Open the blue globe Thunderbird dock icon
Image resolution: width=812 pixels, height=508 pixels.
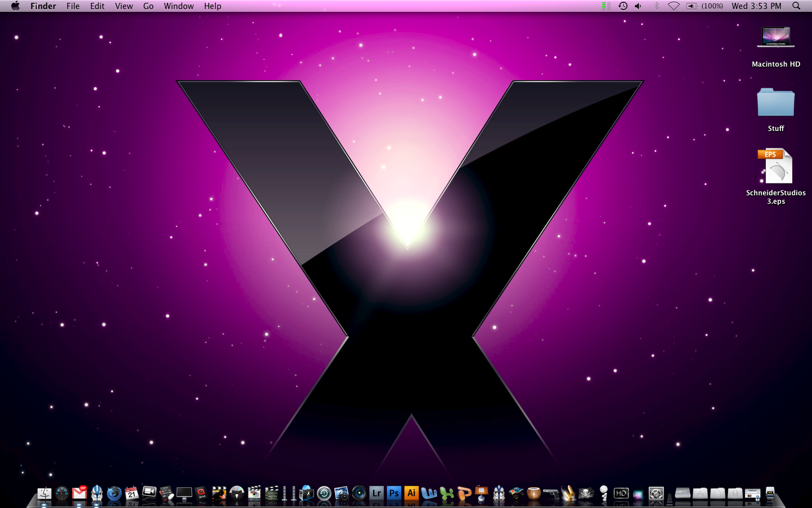coord(114,493)
